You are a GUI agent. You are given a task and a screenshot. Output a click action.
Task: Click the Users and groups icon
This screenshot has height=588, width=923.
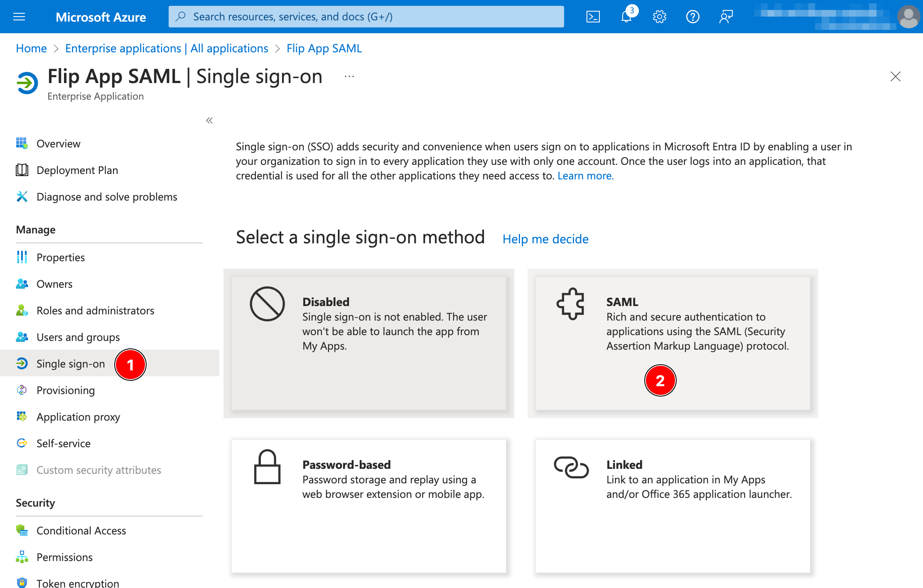click(x=22, y=337)
